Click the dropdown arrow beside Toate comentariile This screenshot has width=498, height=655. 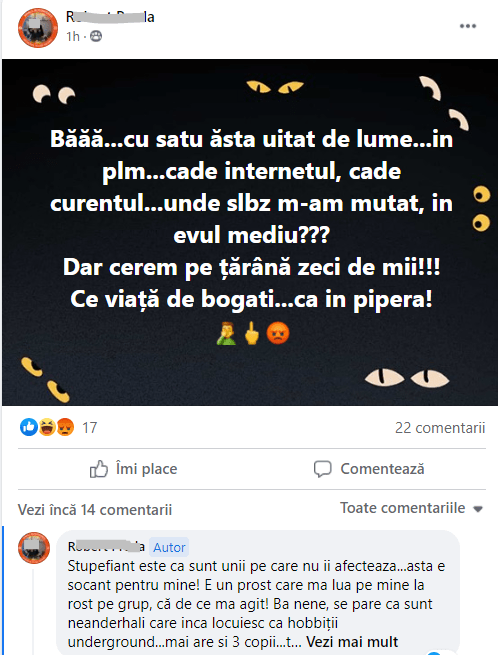[478, 509]
